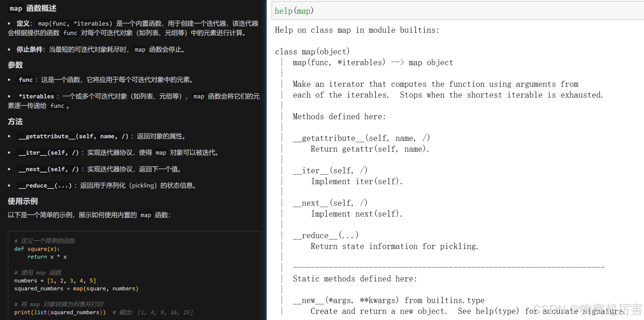
Task: Select the def square(x) line in code block
Action: click(x=37, y=249)
